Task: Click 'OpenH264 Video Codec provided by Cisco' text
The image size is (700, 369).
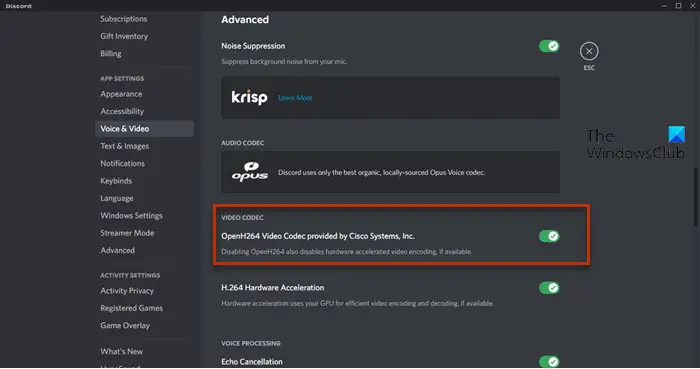Action: pyautogui.click(x=318, y=236)
